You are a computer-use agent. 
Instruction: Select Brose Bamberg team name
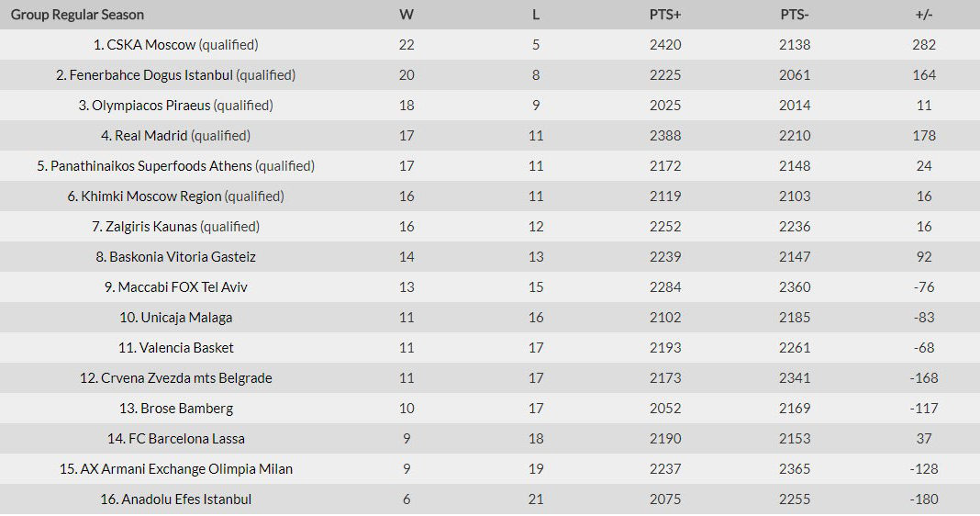coord(186,409)
